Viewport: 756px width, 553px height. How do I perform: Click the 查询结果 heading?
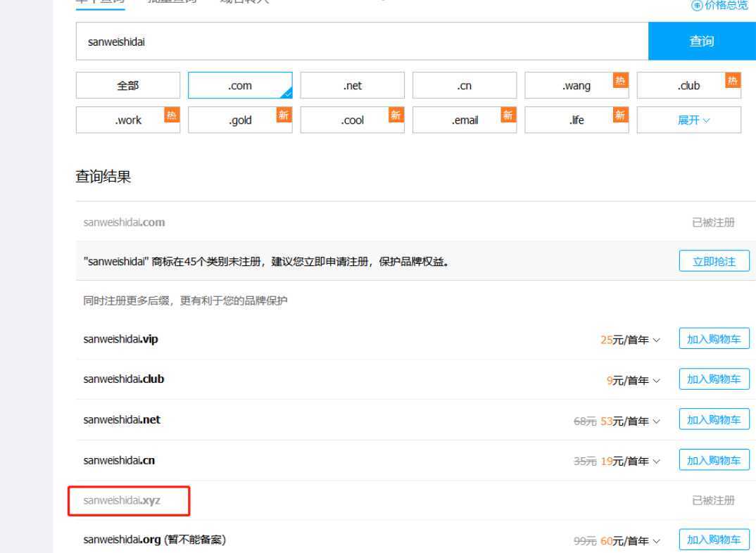(103, 177)
